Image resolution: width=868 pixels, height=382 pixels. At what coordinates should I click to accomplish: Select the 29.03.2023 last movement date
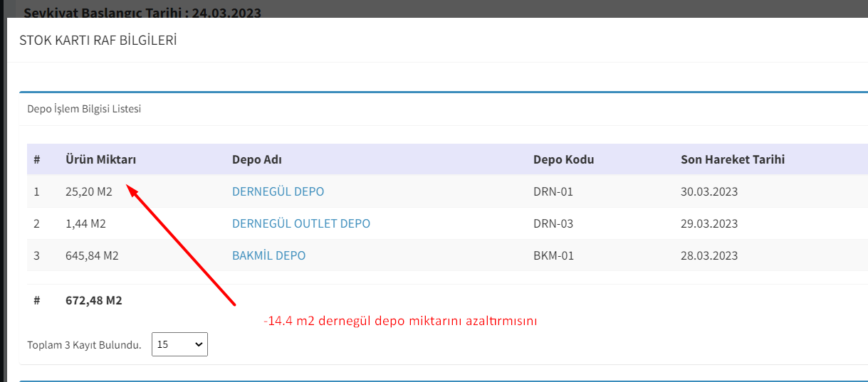click(708, 223)
